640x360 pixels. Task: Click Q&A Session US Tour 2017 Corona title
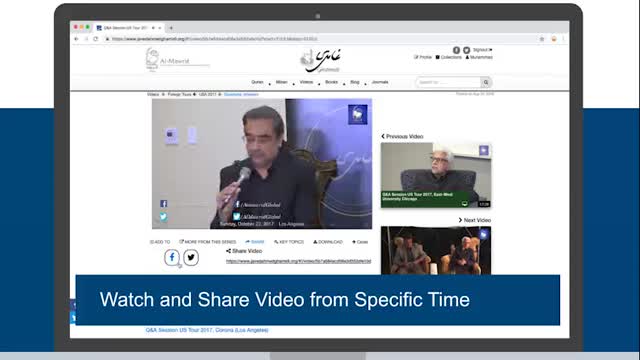click(x=207, y=330)
